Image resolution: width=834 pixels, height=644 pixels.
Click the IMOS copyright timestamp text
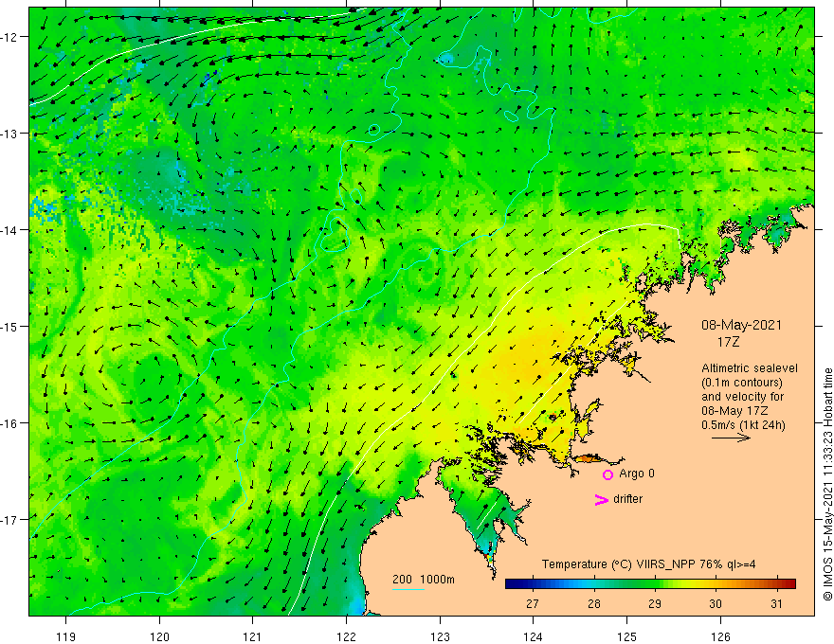(827, 484)
